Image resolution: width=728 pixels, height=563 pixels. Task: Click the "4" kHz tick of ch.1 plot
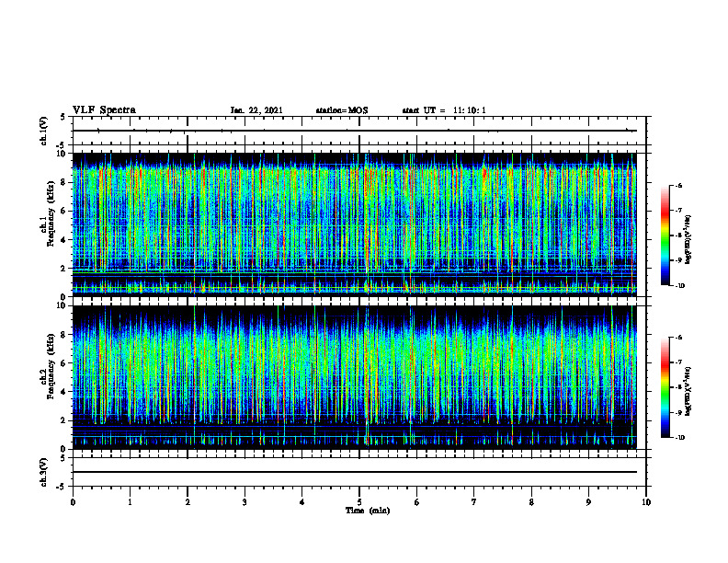[63, 240]
